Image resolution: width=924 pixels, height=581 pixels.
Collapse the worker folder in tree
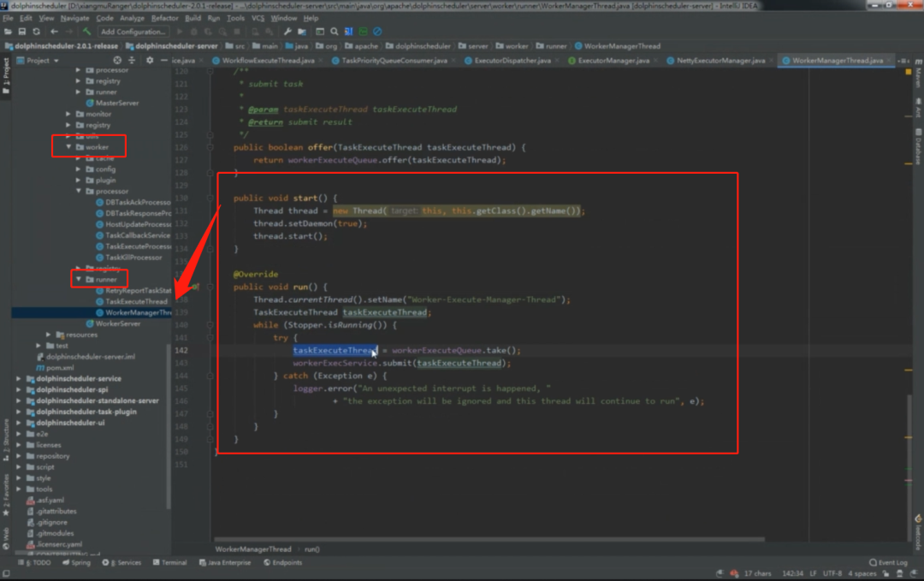[x=69, y=146]
